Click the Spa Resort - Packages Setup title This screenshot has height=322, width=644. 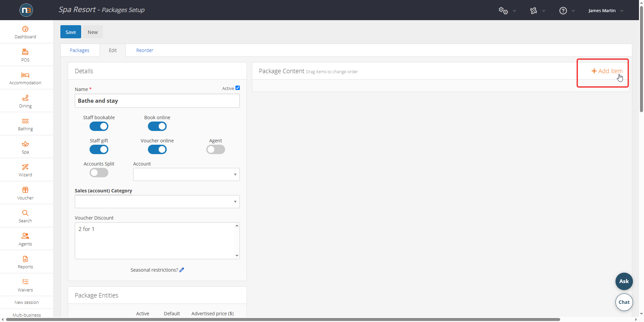pos(102,10)
